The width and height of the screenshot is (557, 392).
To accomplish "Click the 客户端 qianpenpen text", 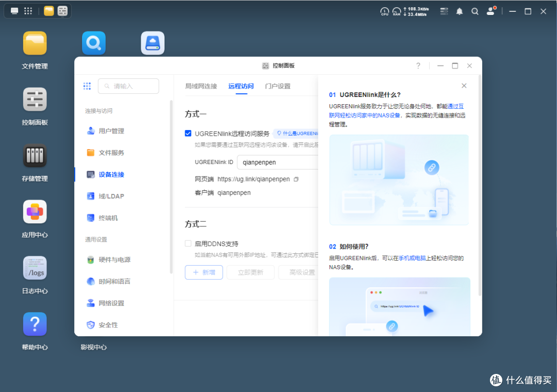I will 223,192.
